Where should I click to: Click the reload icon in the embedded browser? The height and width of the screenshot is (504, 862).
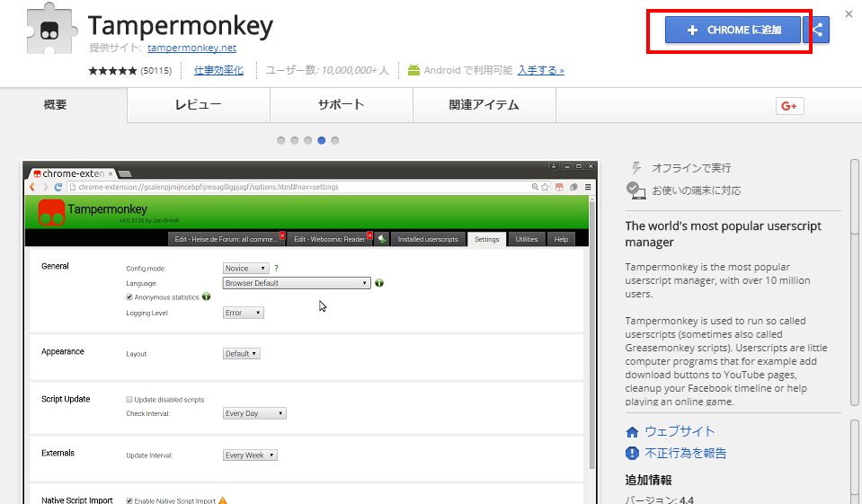pos(58,187)
